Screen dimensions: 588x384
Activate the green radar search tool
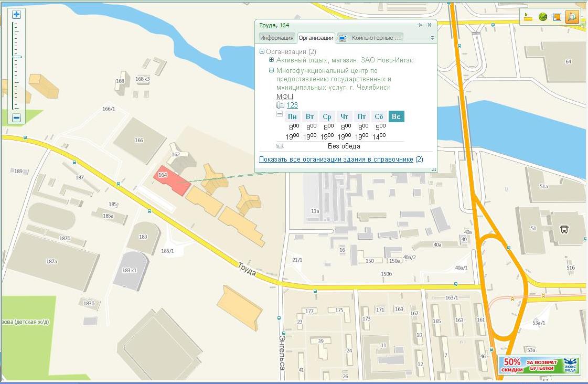(542, 17)
